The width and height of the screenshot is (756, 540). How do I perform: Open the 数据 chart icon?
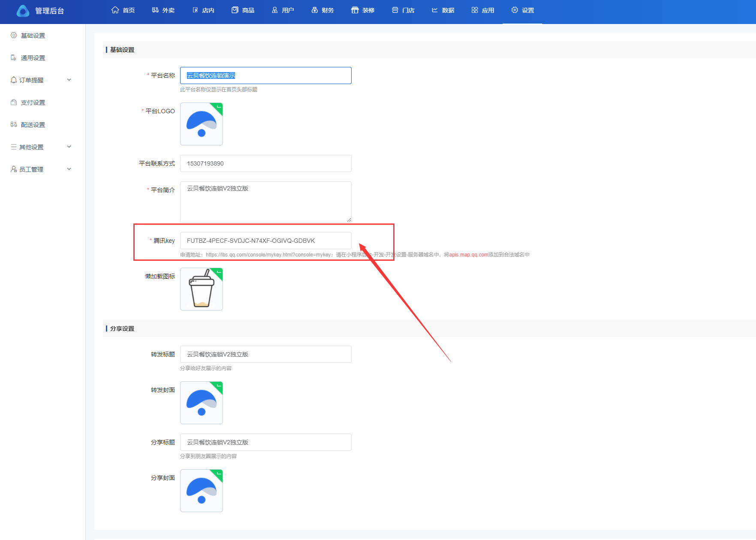434,10
